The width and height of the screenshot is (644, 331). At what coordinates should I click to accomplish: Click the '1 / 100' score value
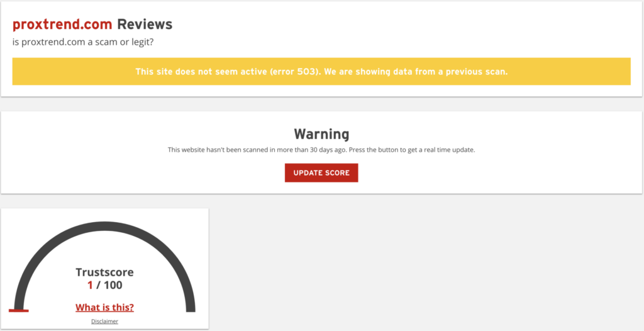click(x=105, y=285)
